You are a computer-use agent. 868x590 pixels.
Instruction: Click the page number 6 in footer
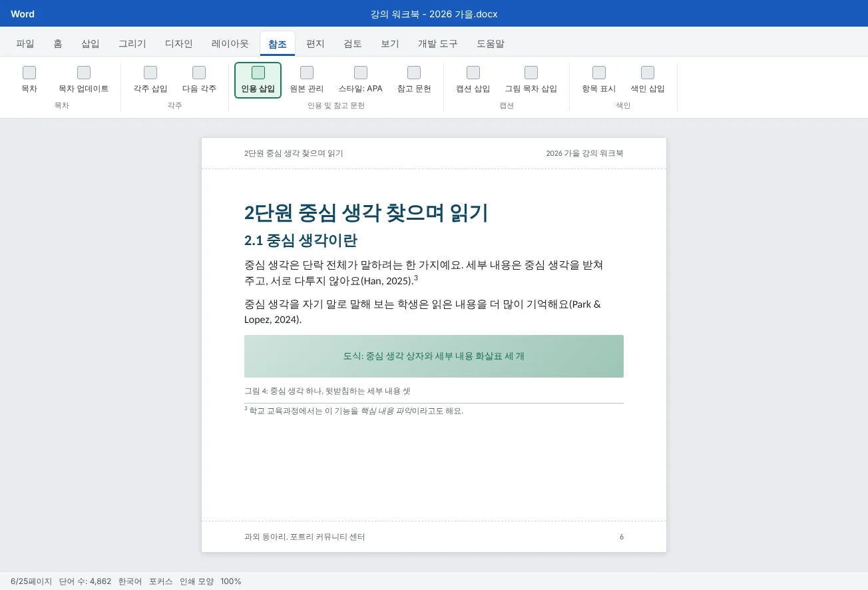coord(622,537)
